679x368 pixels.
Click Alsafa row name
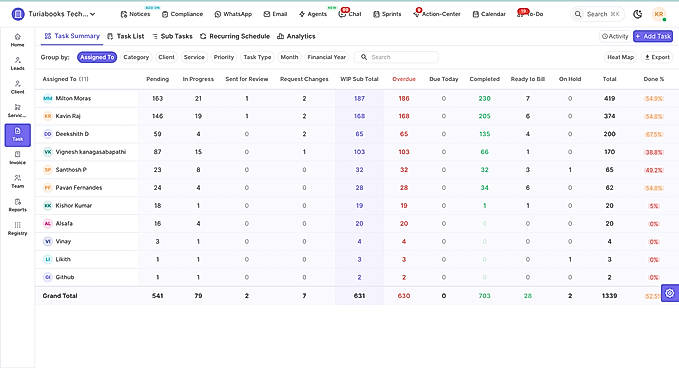[64, 224]
